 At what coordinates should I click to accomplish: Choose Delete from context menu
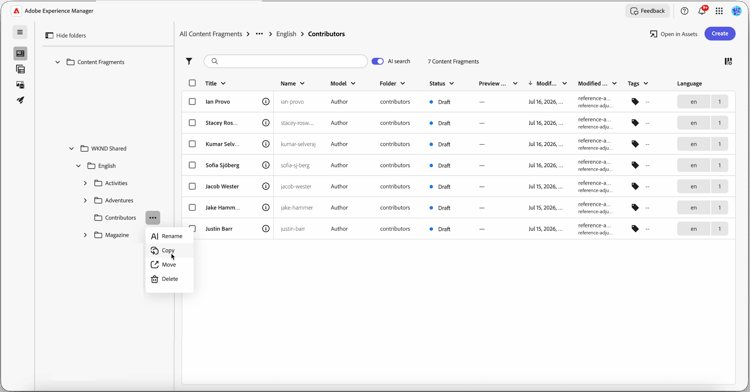169,279
